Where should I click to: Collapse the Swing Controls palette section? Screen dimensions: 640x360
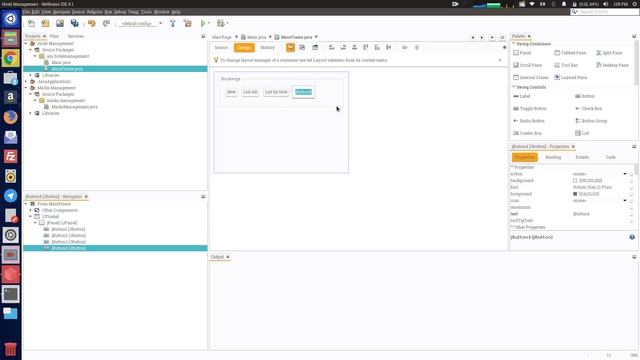pos(513,87)
